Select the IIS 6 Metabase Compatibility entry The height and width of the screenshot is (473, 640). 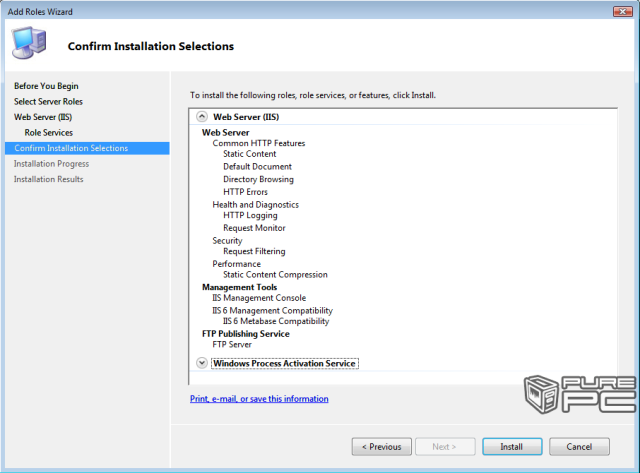(x=276, y=321)
